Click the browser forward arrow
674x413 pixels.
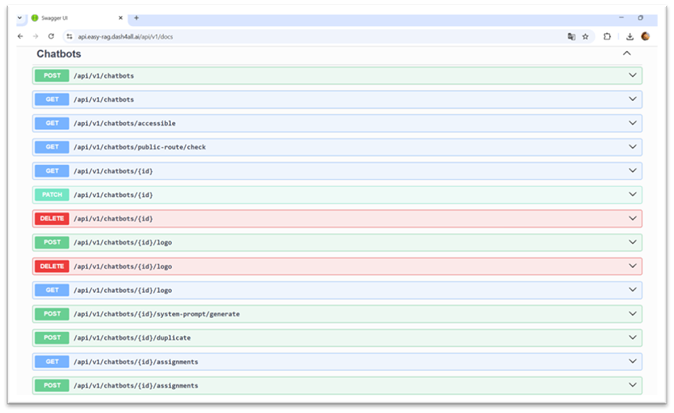pos(36,37)
